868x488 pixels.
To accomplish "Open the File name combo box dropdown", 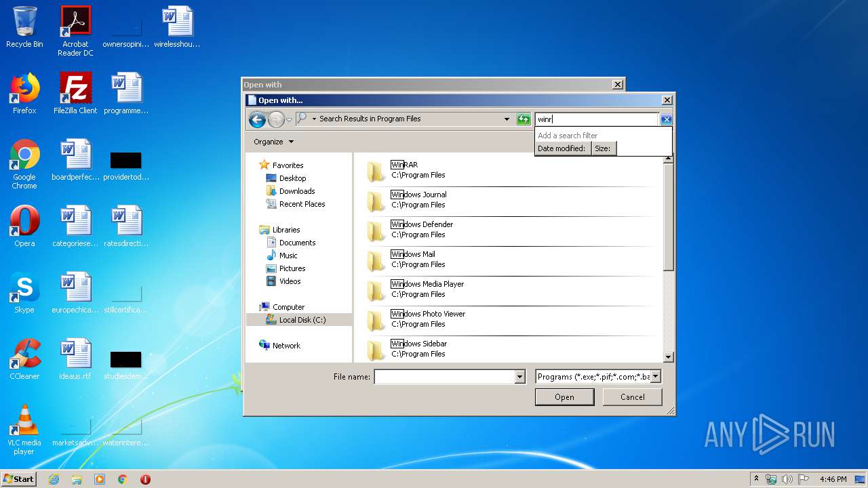I will coord(520,377).
